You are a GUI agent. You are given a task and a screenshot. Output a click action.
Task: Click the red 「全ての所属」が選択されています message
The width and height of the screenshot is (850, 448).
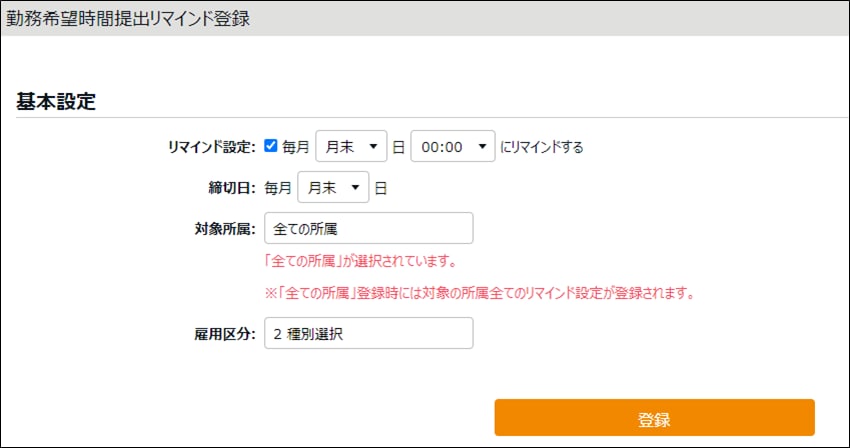pos(360,262)
